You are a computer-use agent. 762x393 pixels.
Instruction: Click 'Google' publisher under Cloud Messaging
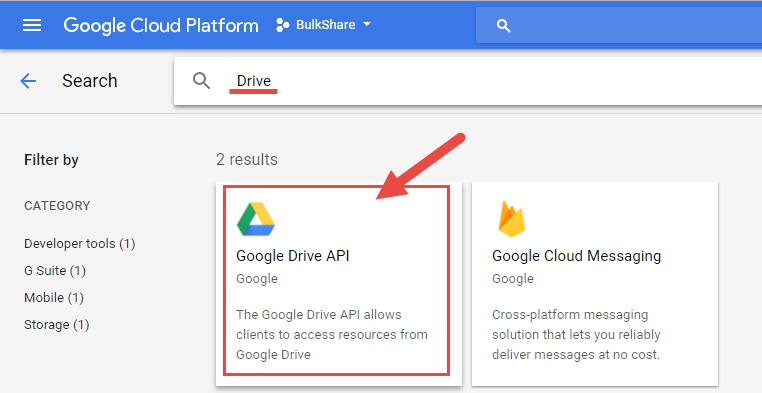tap(513, 279)
